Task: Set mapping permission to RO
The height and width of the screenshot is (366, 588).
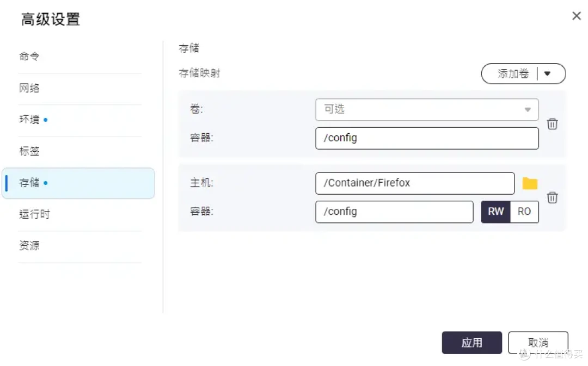Action: pyautogui.click(x=524, y=212)
